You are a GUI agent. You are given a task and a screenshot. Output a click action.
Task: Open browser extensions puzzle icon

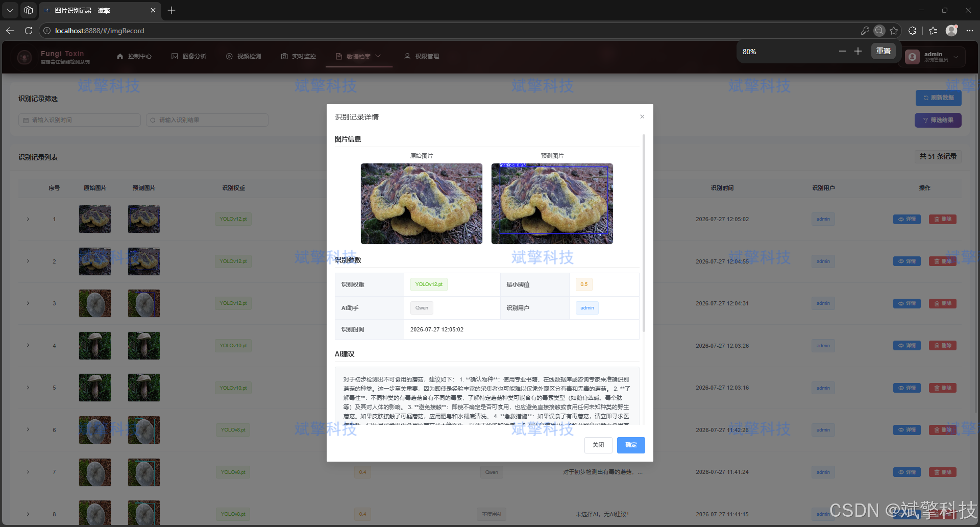pos(912,31)
